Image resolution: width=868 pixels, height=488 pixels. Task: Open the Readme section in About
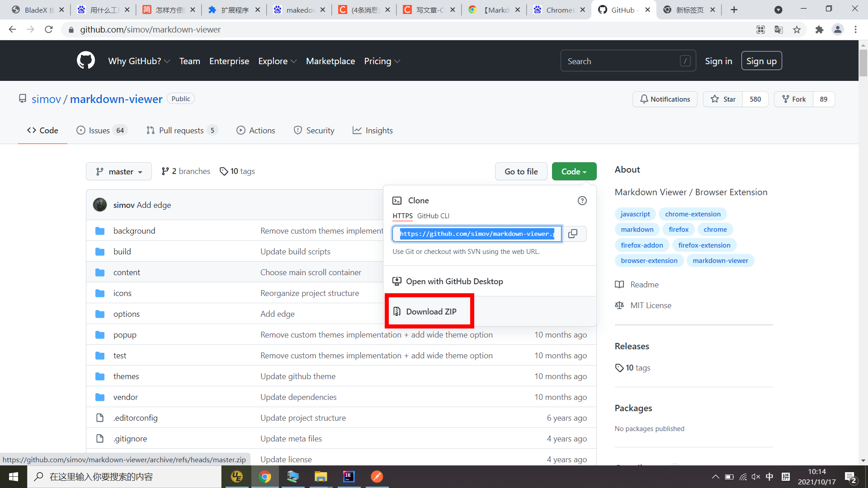tap(644, 284)
